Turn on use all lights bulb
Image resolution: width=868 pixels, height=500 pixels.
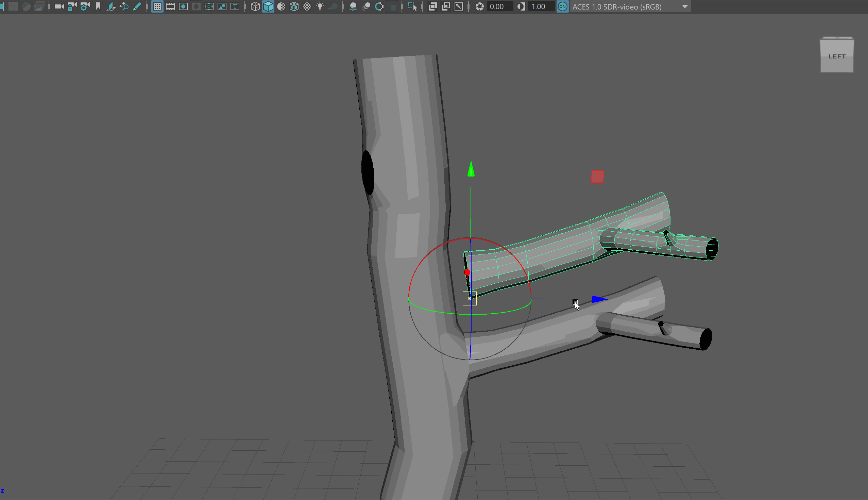pos(320,6)
